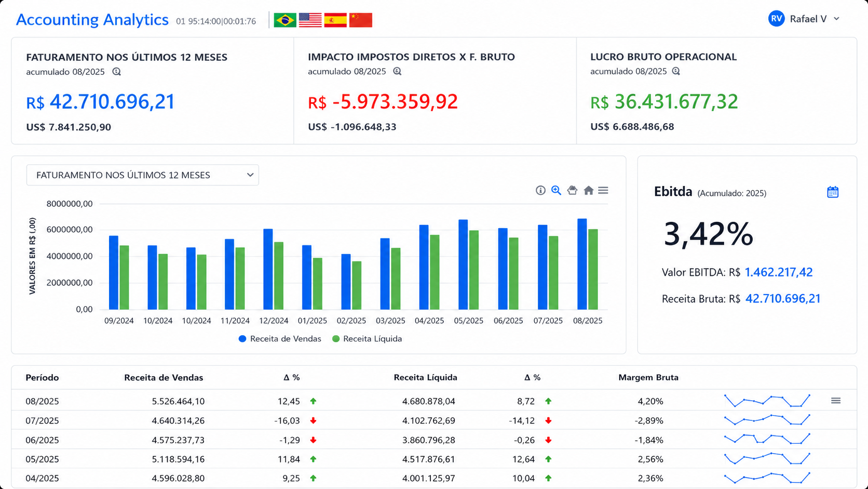Click the header timestamp 01 95:14:00|00:01:76

pyautogui.click(x=216, y=21)
